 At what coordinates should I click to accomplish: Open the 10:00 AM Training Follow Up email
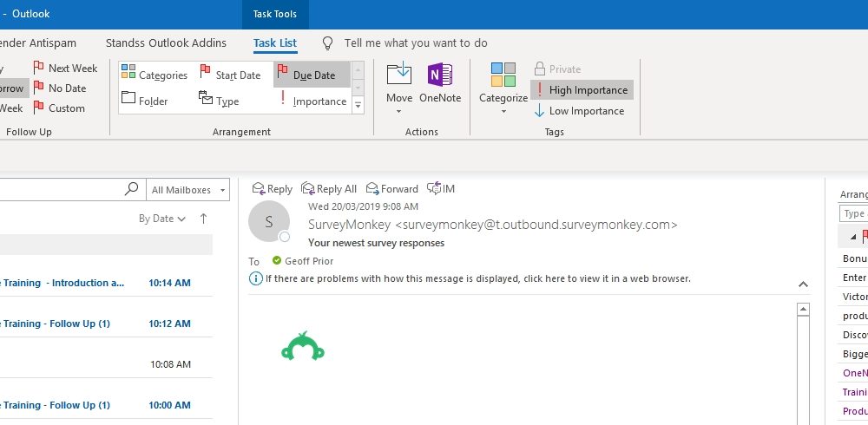106,405
